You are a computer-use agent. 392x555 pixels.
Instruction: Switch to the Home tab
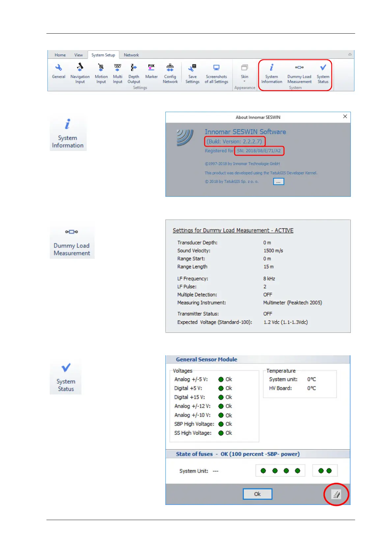coord(60,55)
